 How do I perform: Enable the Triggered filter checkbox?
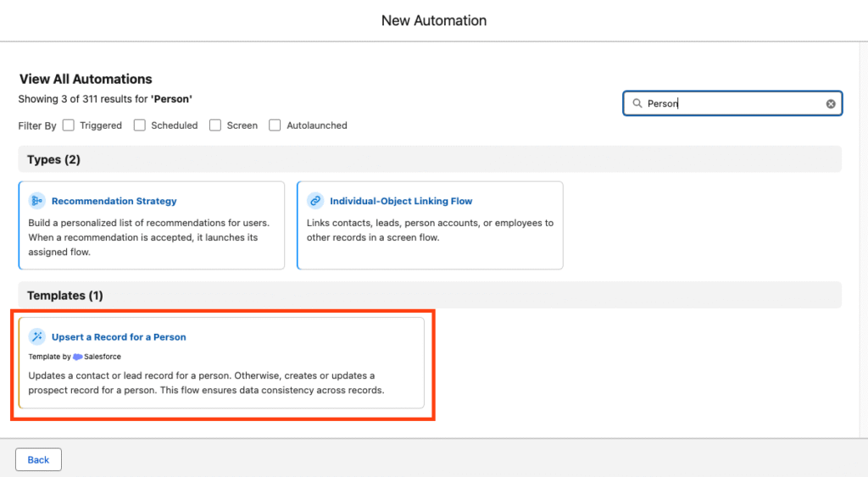[x=69, y=125]
